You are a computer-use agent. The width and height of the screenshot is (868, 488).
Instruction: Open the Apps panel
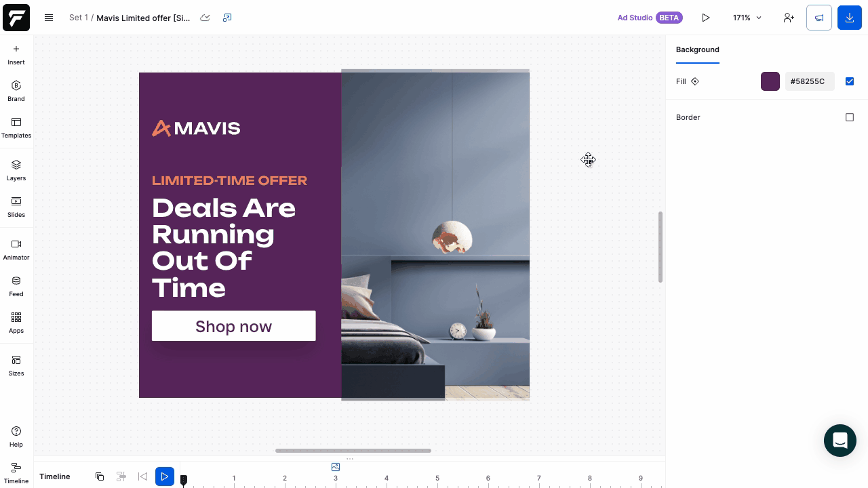pos(16,323)
